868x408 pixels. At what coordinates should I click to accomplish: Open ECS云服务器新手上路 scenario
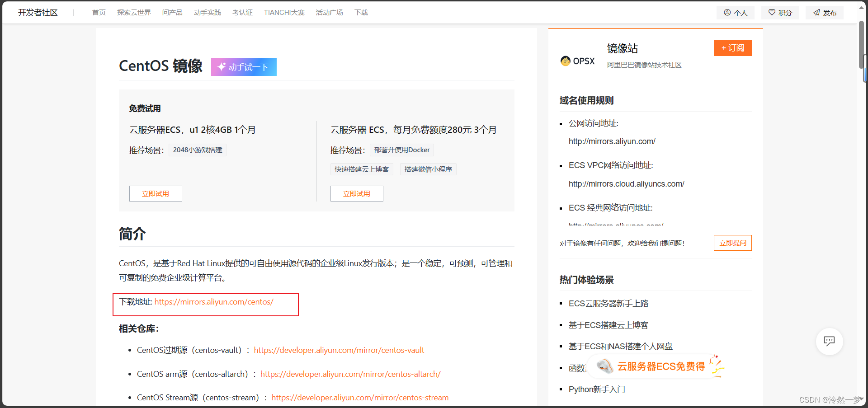609,304
